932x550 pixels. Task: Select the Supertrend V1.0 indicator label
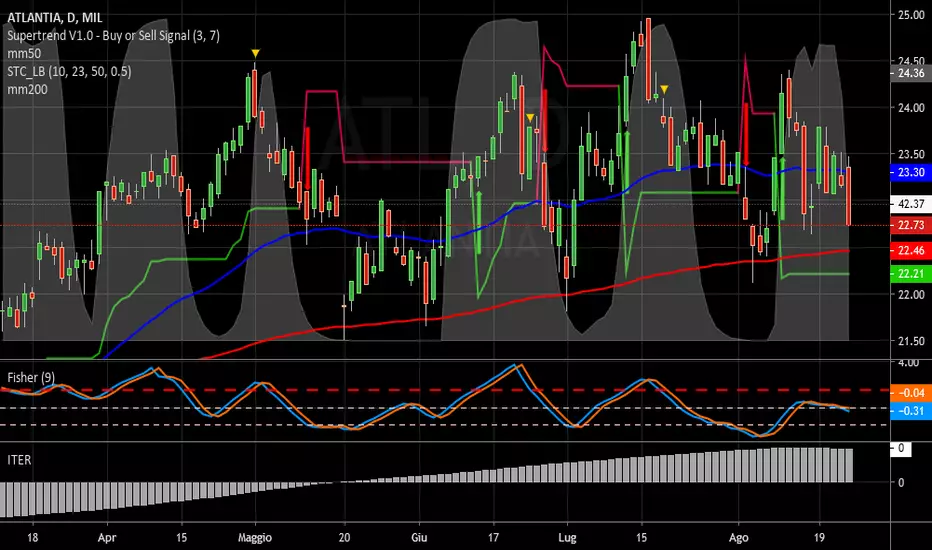pos(114,36)
